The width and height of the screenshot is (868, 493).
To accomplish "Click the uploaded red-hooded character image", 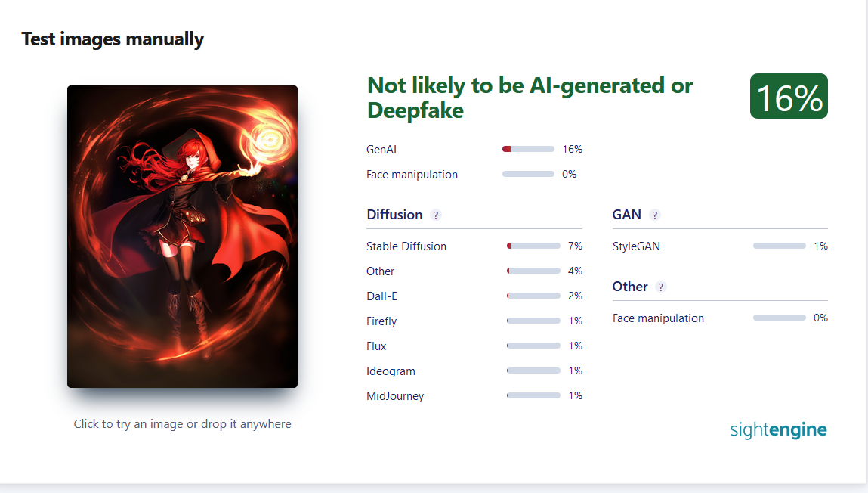I will (x=182, y=237).
